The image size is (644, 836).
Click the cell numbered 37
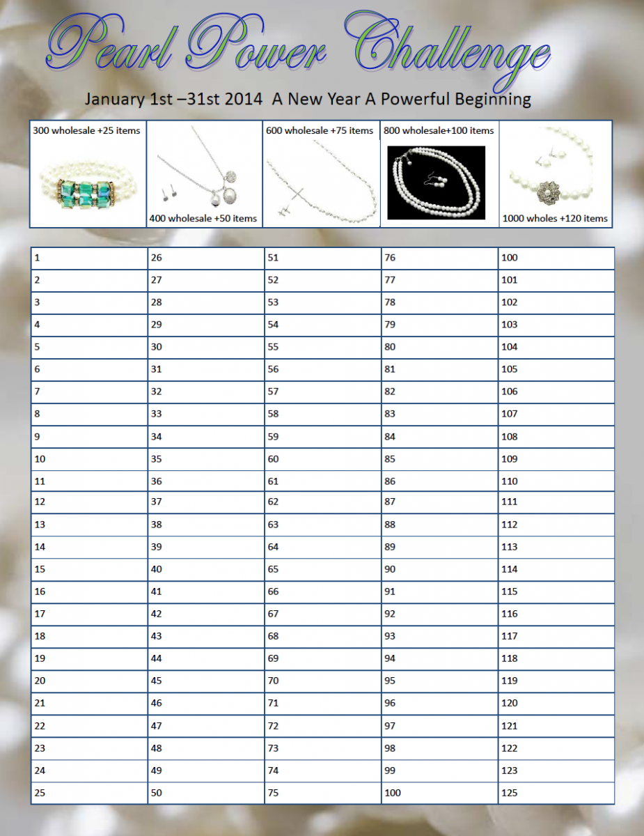tap(205, 502)
